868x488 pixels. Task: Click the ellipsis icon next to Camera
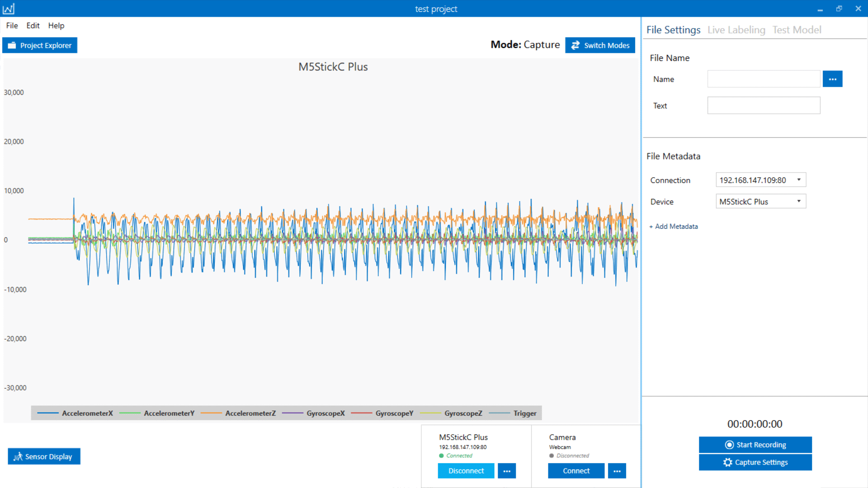click(x=618, y=471)
